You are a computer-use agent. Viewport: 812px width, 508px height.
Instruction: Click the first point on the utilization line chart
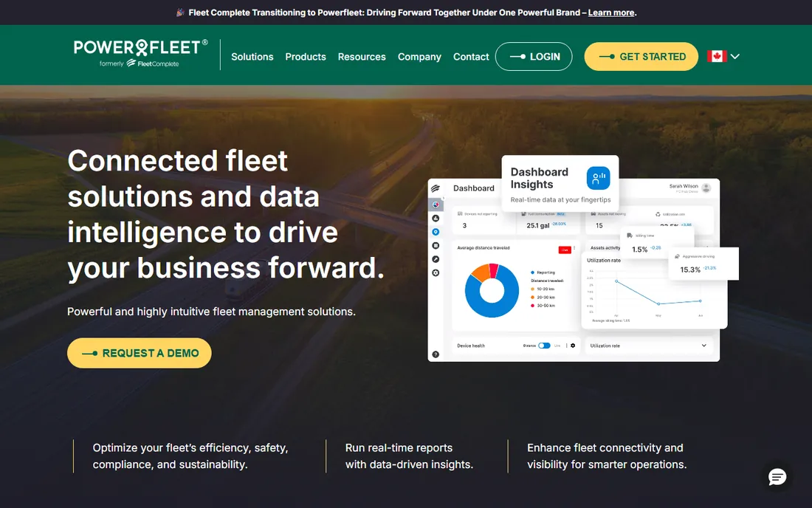(616, 281)
